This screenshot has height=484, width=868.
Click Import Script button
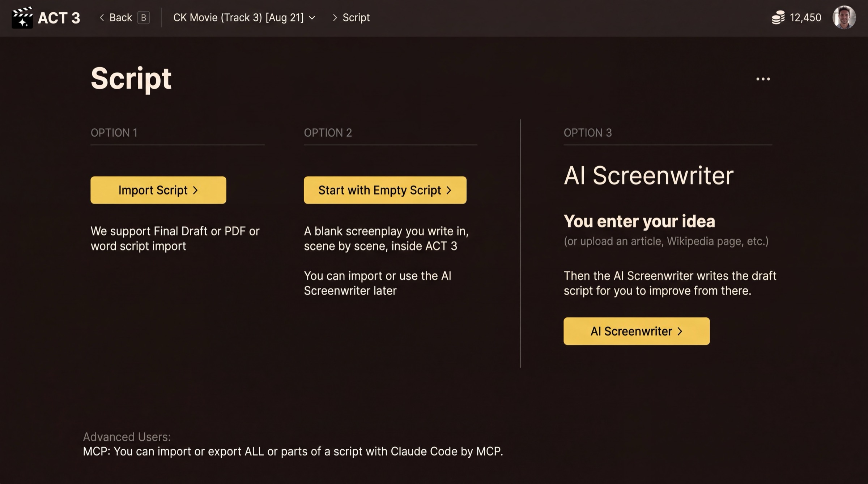(x=158, y=190)
